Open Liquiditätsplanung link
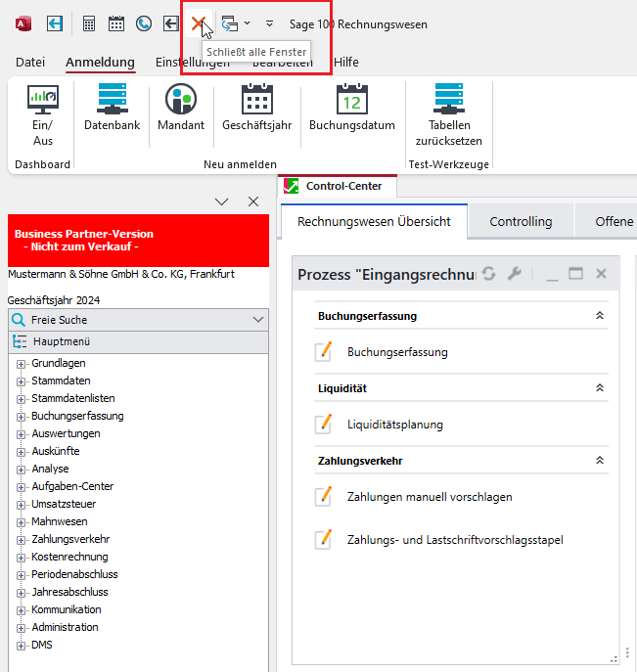The image size is (637, 672). tap(394, 425)
